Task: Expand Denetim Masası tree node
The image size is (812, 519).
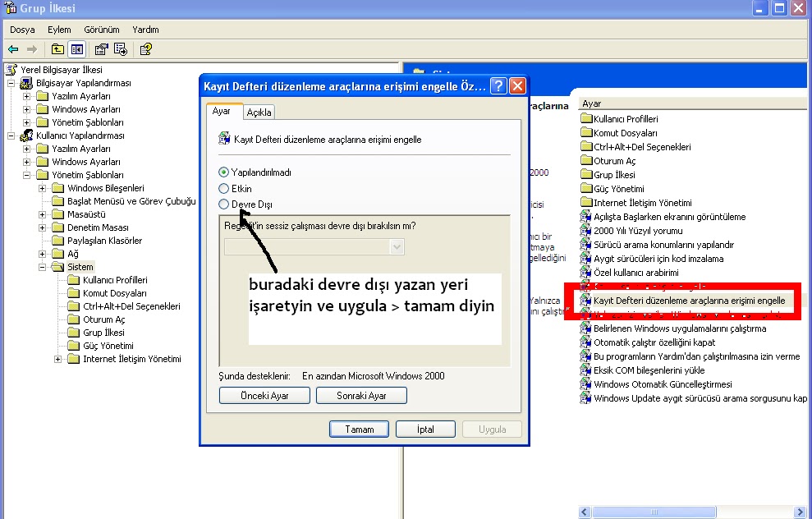Action: pyautogui.click(x=43, y=228)
